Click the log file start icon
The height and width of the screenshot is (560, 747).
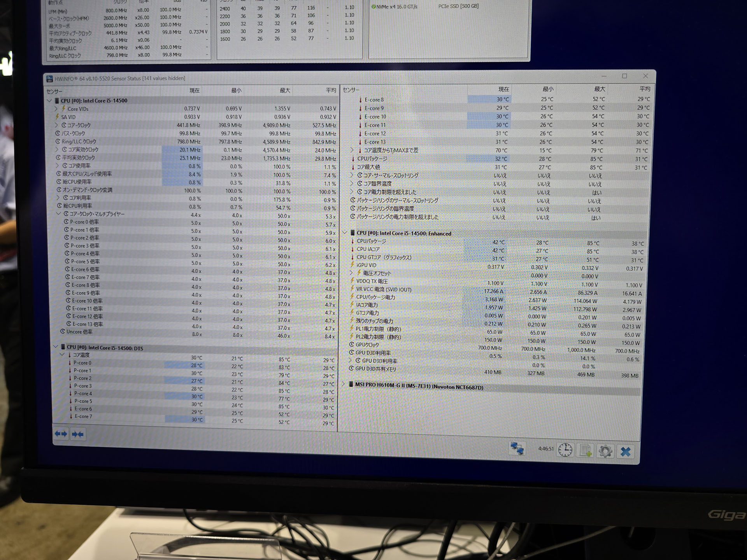pyautogui.click(x=586, y=450)
